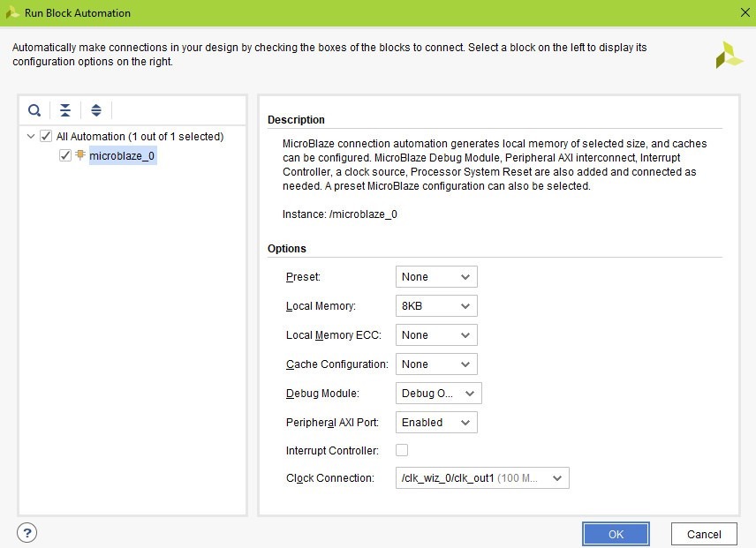Uncheck the microblaze_0 checkbox
Screen dimensions: 756x548
click(x=64, y=155)
